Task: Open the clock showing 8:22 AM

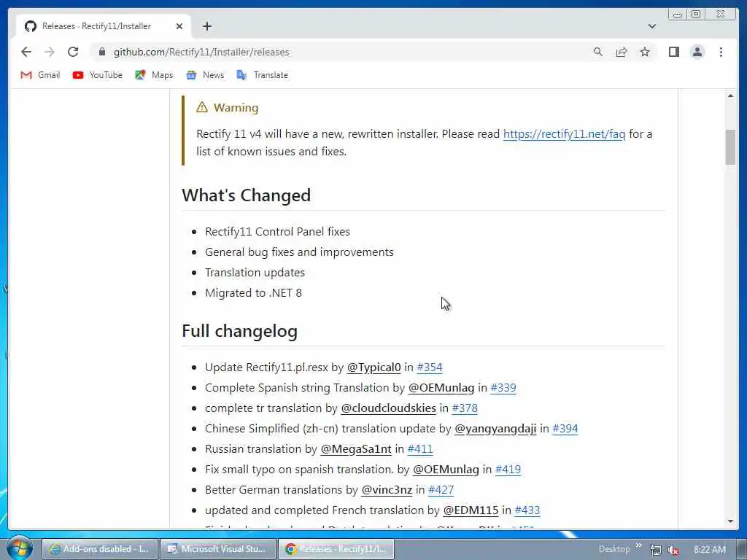Action: tap(709, 550)
